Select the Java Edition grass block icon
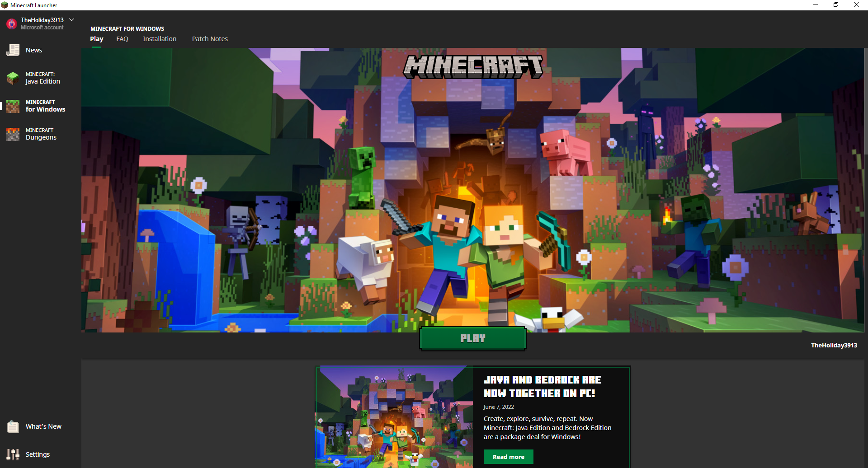The image size is (868, 468). pyautogui.click(x=13, y=78)
